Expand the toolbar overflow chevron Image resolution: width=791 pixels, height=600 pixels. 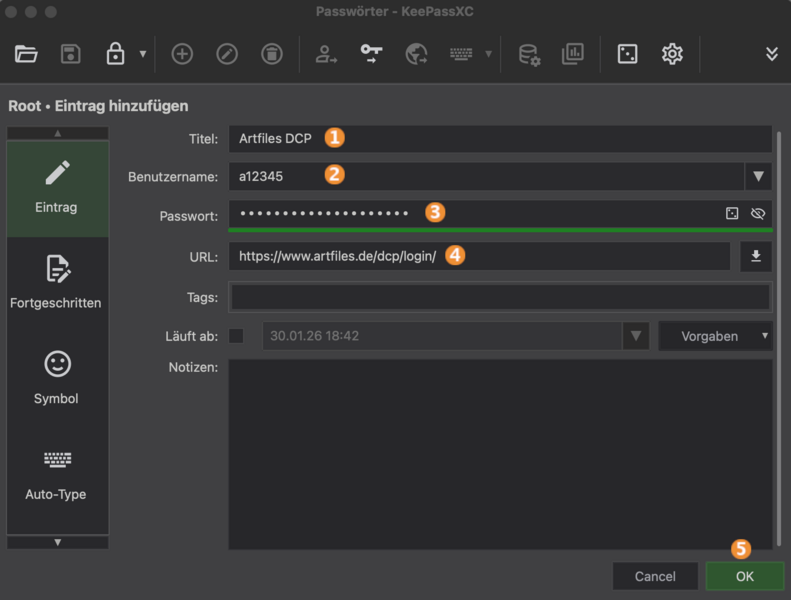(771, 54)
